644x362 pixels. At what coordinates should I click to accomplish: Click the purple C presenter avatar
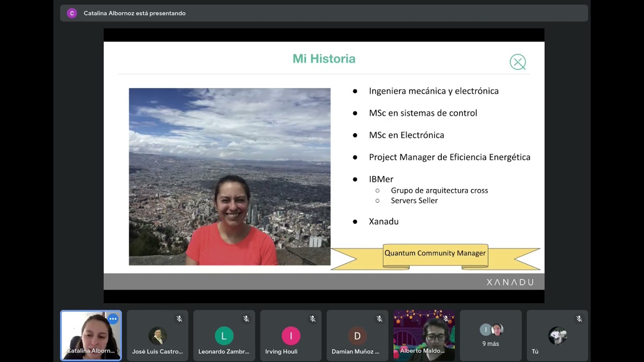tap(72, 13)
